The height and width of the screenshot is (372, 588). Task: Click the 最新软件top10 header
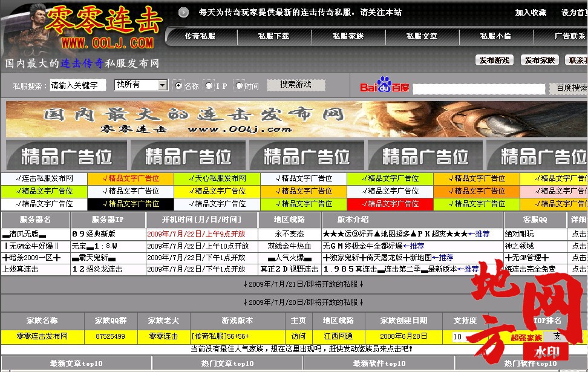tap(379, 364)
